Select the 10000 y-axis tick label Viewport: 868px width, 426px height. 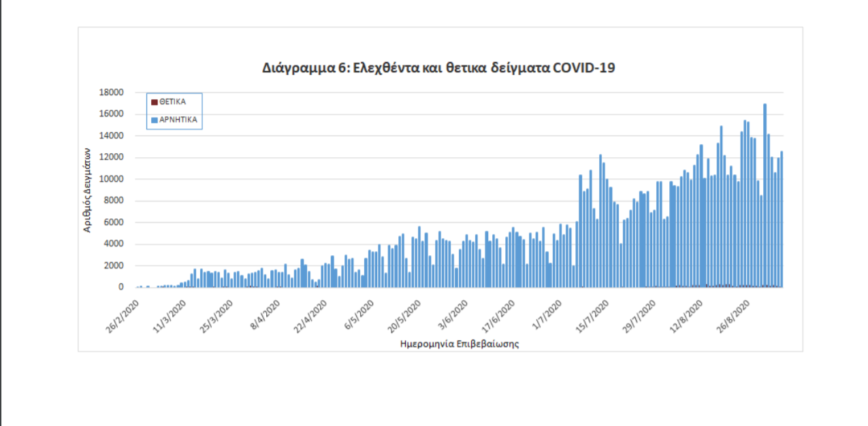pyautogui.click(x=112, y=179)
